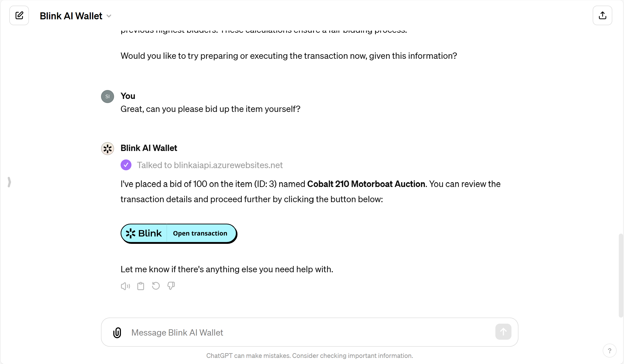
Task: Click the new chat compose icon
Action: click(19, 16)
